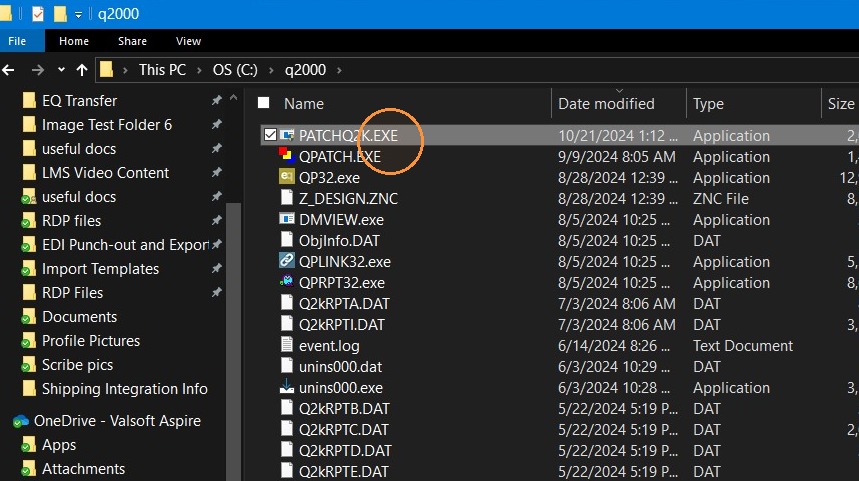
Task: Open EQ Transfer in Quick access
Action: point(79,101)
